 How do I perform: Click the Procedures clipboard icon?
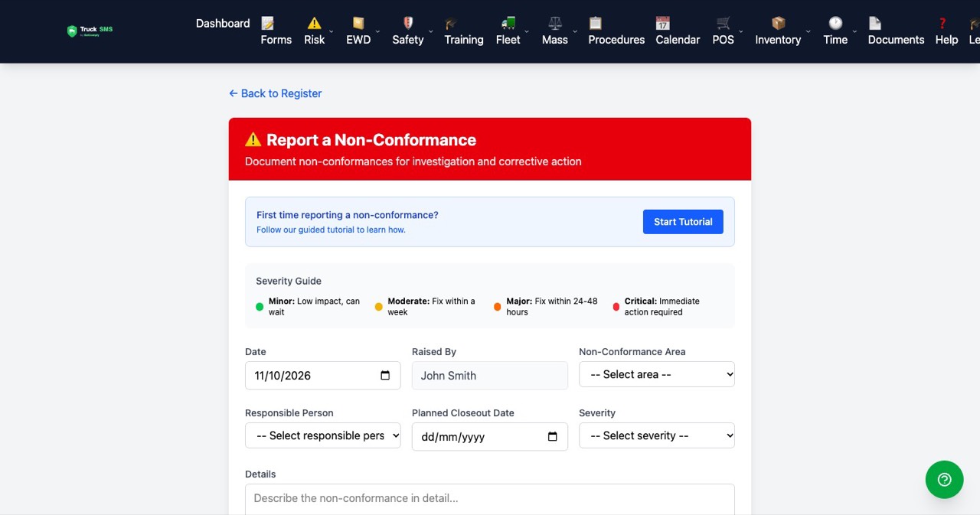click(x=595, y=24)
